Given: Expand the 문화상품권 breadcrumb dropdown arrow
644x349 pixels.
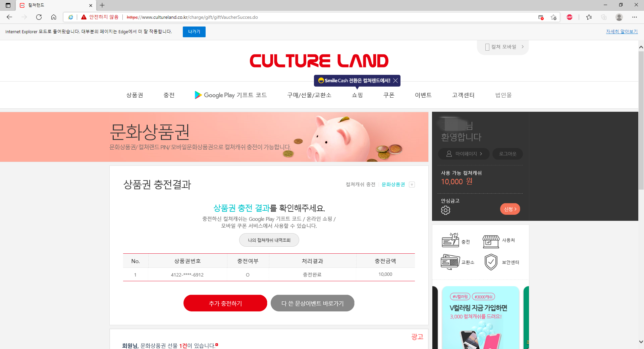Looking at the screenshot, I should (x=412, y=185).
